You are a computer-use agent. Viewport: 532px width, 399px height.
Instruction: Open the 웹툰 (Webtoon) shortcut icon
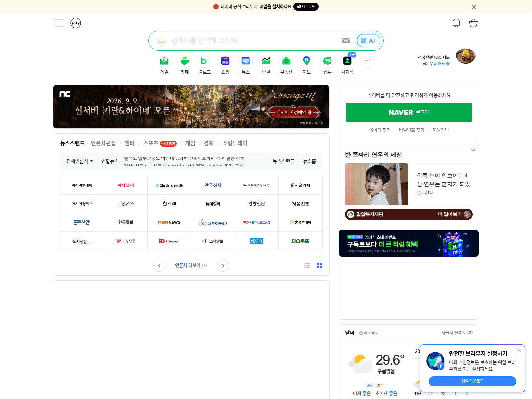[x=327, y=61]
